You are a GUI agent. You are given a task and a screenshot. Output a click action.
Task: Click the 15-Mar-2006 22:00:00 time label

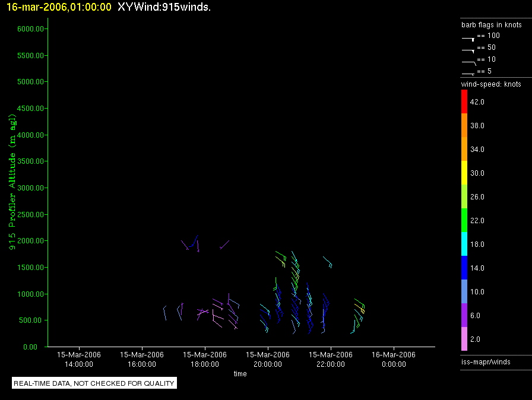(x=331, y=359)
